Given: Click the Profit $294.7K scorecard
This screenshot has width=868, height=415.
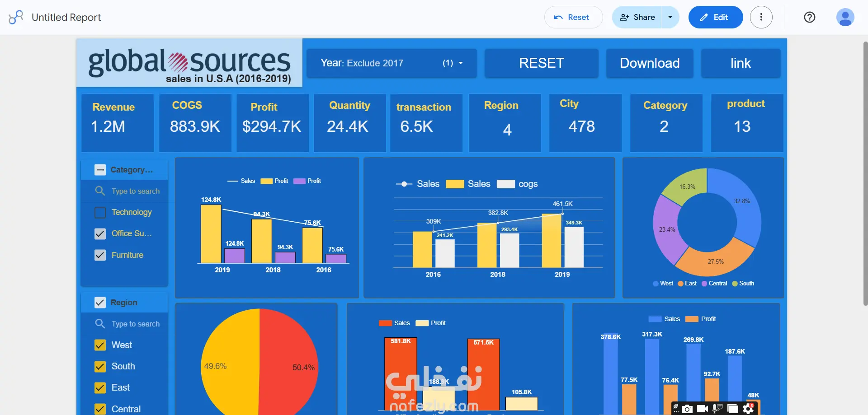Looking at the screenshot, I should click(272, 123).
